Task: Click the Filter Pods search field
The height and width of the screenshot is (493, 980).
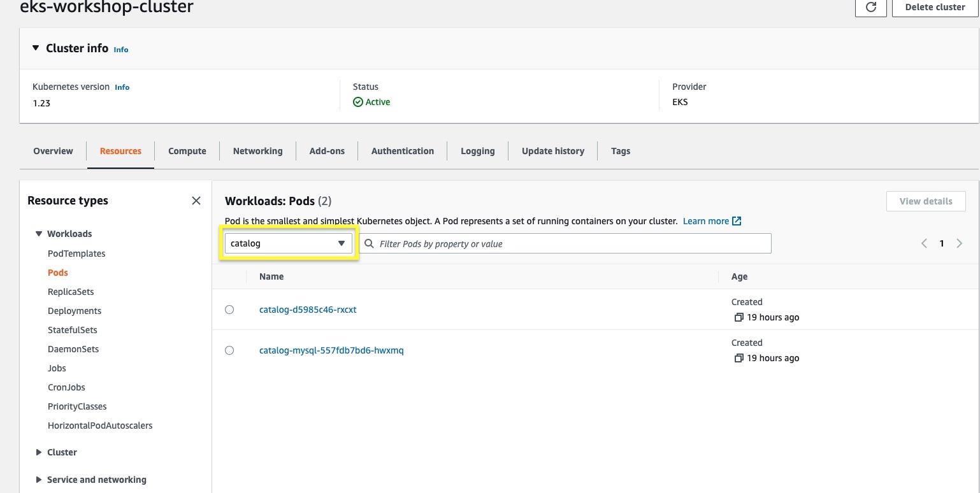Action: 567,244
